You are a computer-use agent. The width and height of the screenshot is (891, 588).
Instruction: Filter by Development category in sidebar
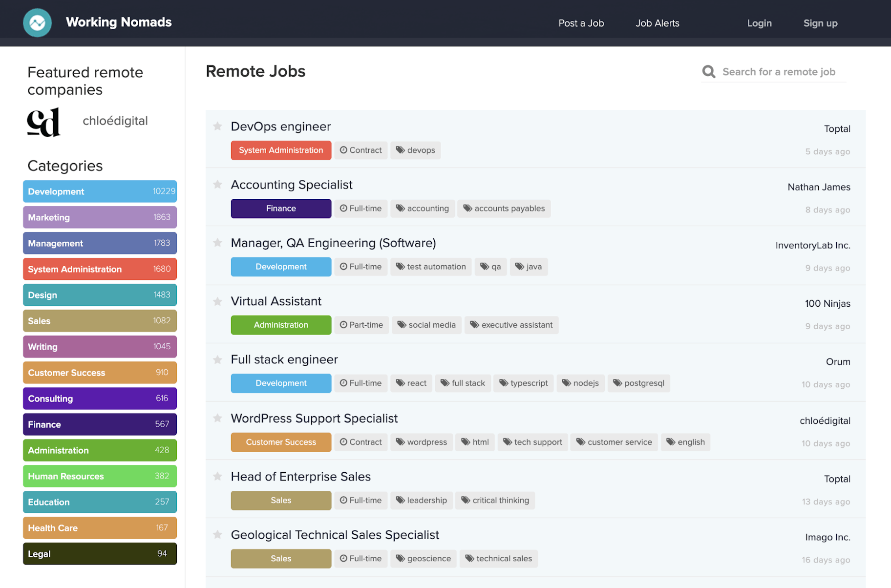pyautogui.click(x=100, y=191)
